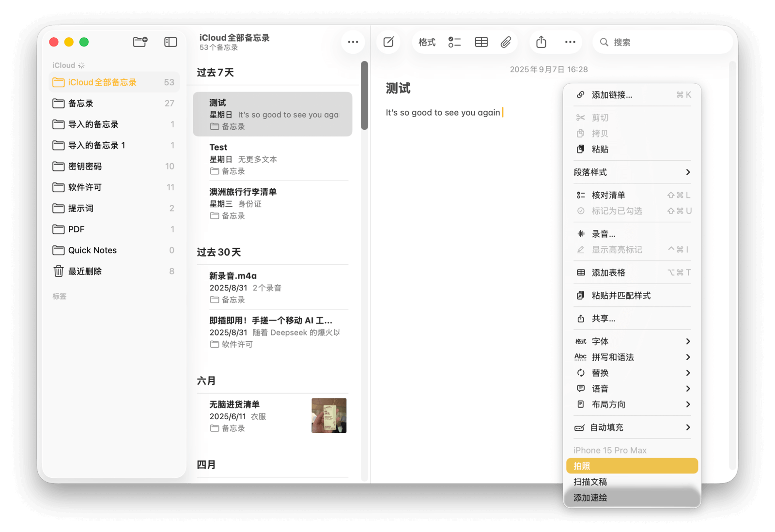Expand the 自动填充 submenu
Viewport: 775px width, 532px height.
(x=632, y=427)
